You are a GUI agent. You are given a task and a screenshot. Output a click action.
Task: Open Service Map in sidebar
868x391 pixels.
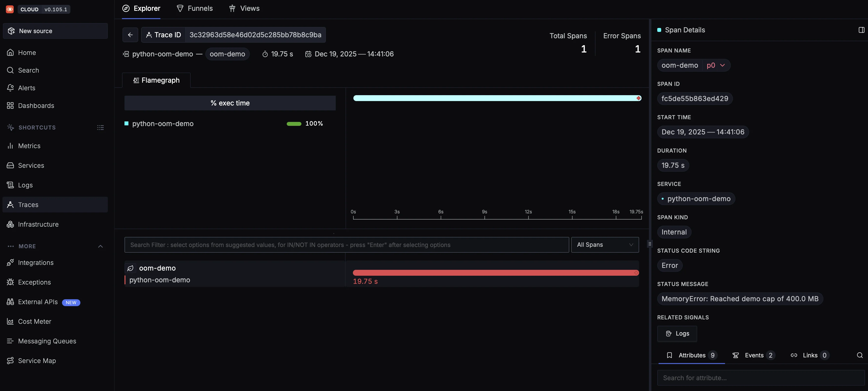pos(37,361)
